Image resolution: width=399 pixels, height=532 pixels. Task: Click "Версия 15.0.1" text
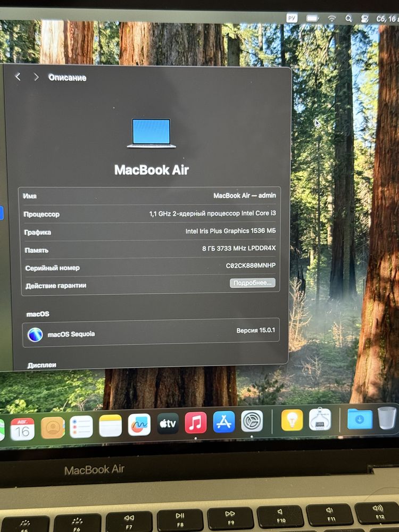tap(256, 330)
